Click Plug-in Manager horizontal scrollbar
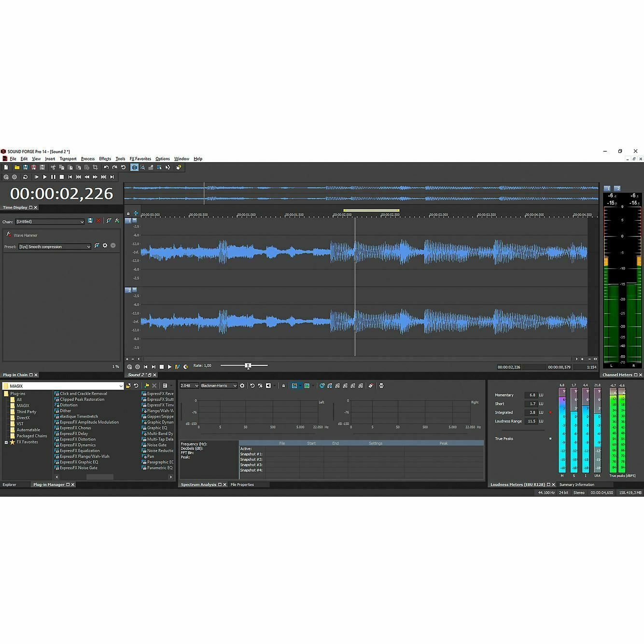The width and height of the screenshot is (644, 644). [x=99, y=477]
